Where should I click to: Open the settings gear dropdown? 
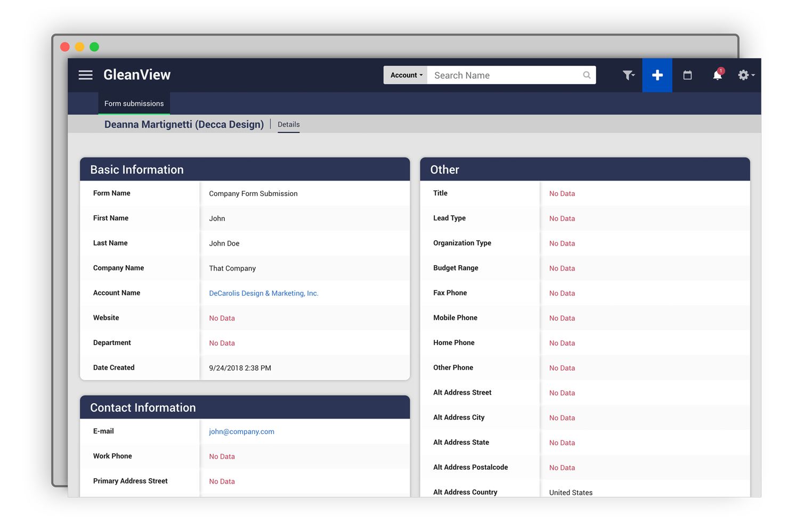pos(746,75)
